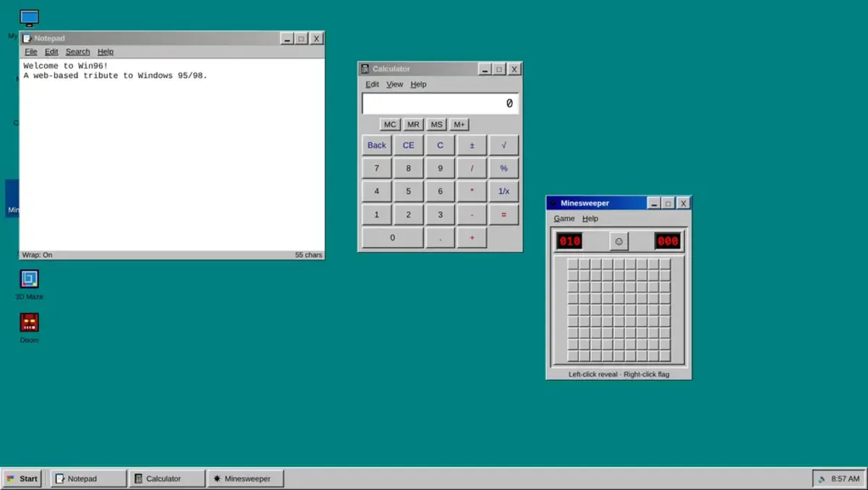Click the divide button in Calculator
Viewport: 868px width, 490px height.
(472, 168)
